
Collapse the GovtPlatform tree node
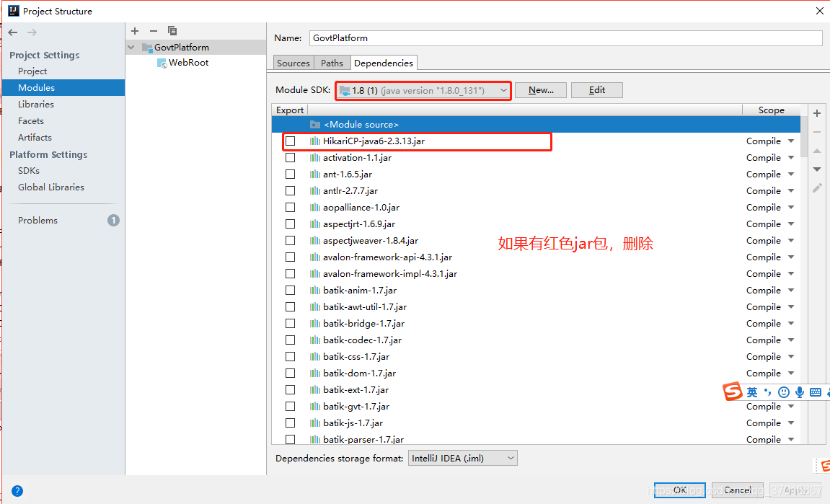point(131,48)
